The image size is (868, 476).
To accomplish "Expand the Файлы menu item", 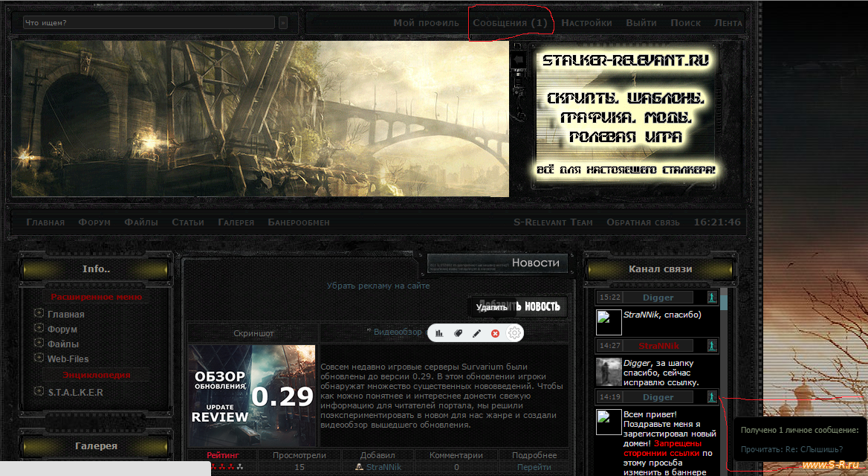I will (38, 343).
